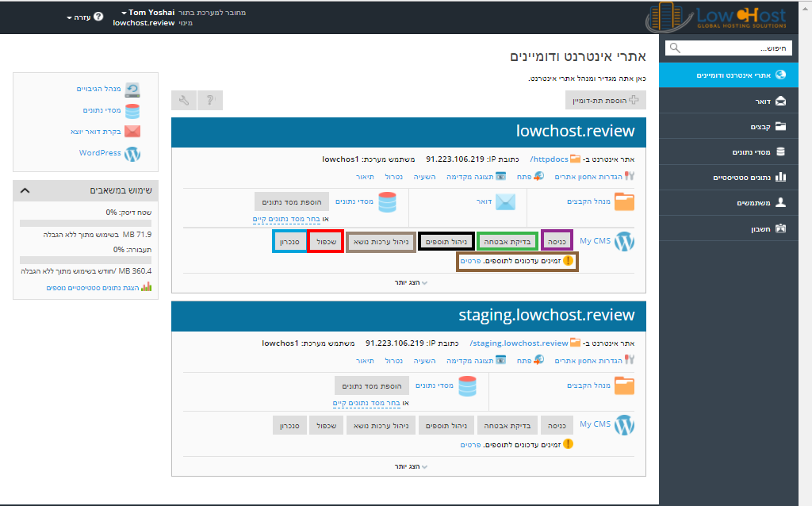
Task: Click the add subdomain (הוספת תת-דומיין) button
Action: 605,101
